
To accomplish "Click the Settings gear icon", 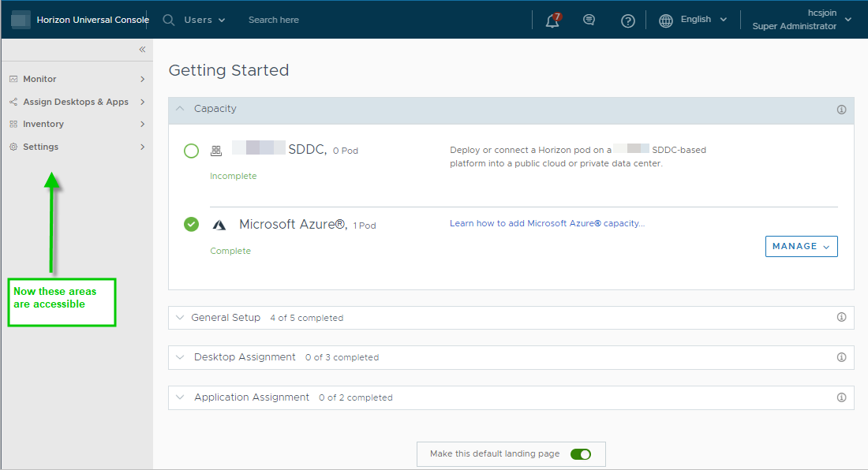I will [13, 147].
